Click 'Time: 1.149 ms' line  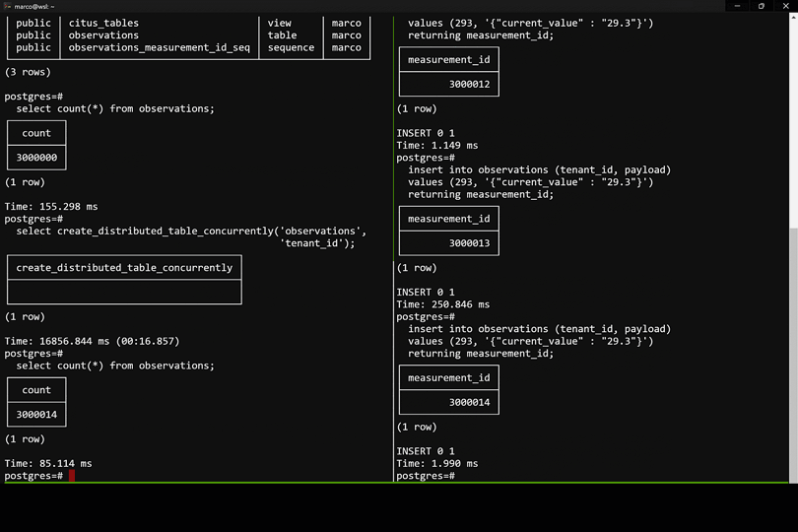point(437,145)
